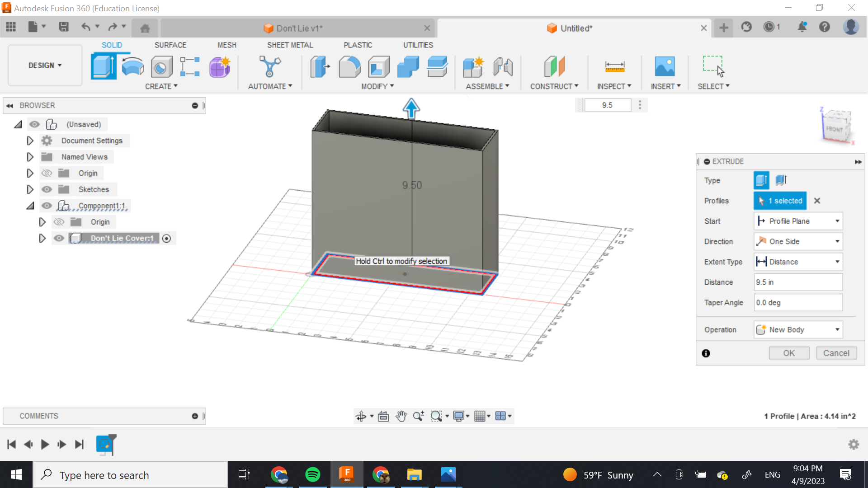
Task: Choose Thin Extrude type icon
Action: click(781, 180)
